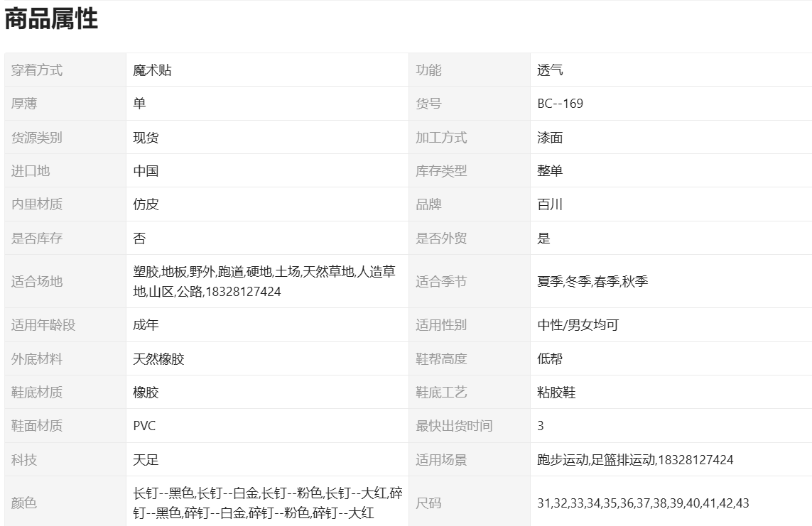
Task: Click the 穿着方式 label cell
Action: pos(37,70)
